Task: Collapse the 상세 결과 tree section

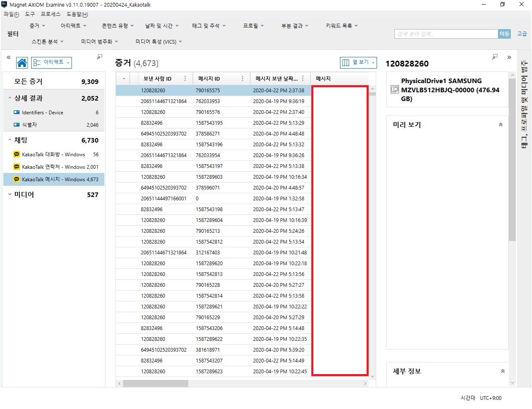Action: coord(10,98)
